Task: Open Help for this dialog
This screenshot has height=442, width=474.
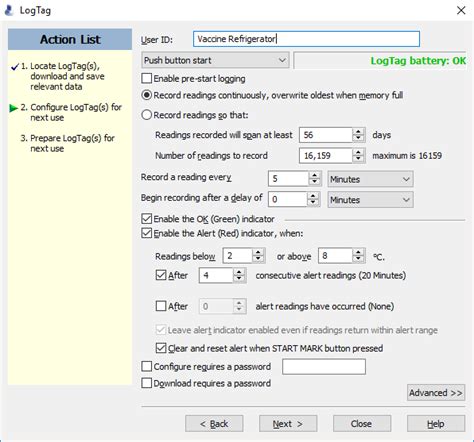Action: 436,424
